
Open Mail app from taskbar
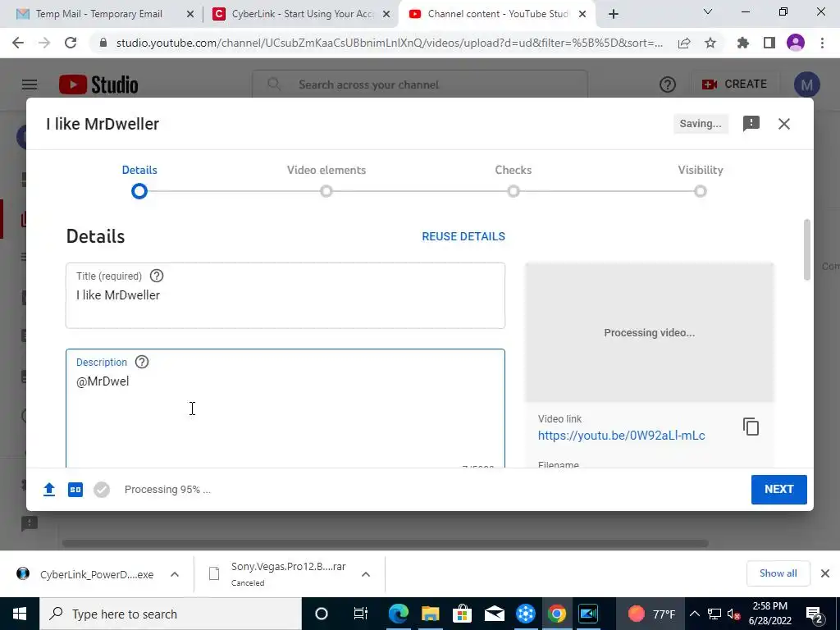(x=494, y=614)
